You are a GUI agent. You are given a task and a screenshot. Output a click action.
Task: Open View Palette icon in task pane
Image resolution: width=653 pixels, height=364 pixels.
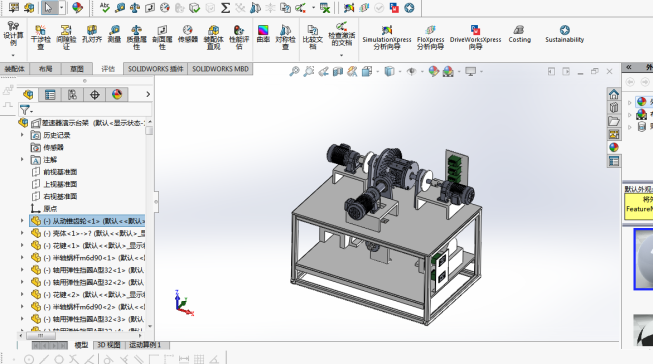(x=614, y=134)
